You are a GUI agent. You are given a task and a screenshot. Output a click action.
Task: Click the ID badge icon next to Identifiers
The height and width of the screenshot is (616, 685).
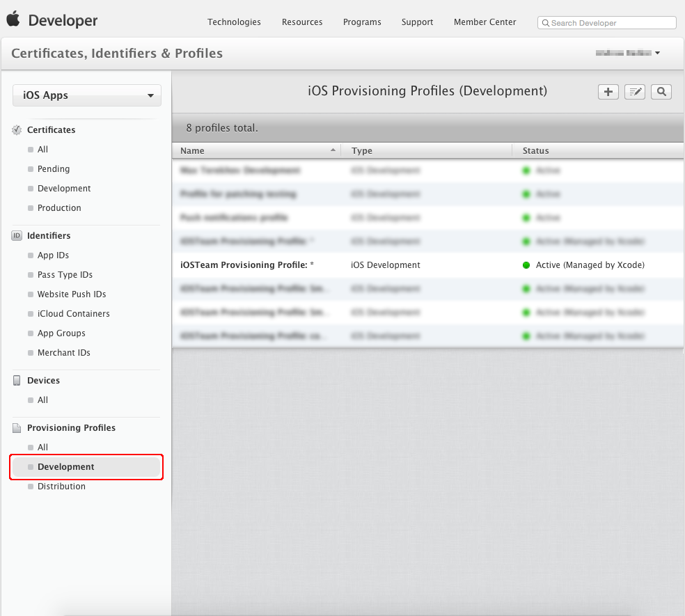[x=16, y=236]
